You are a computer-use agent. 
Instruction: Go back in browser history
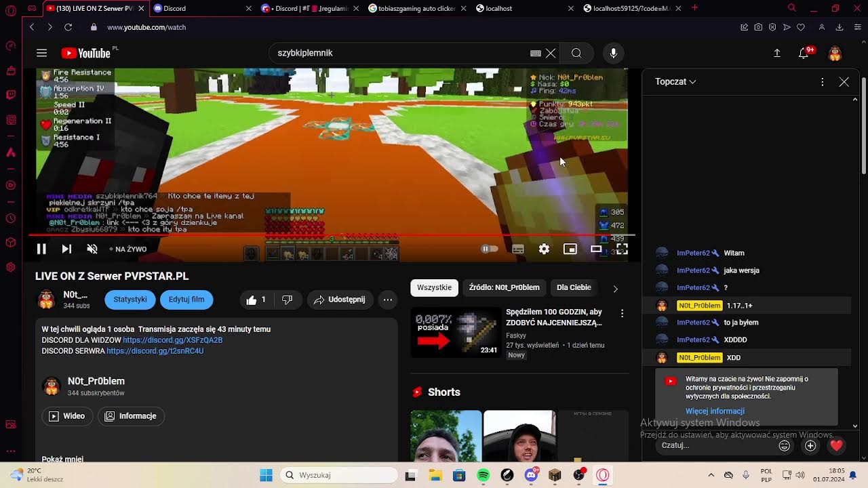pyautogui.click(x=32, y=27)
